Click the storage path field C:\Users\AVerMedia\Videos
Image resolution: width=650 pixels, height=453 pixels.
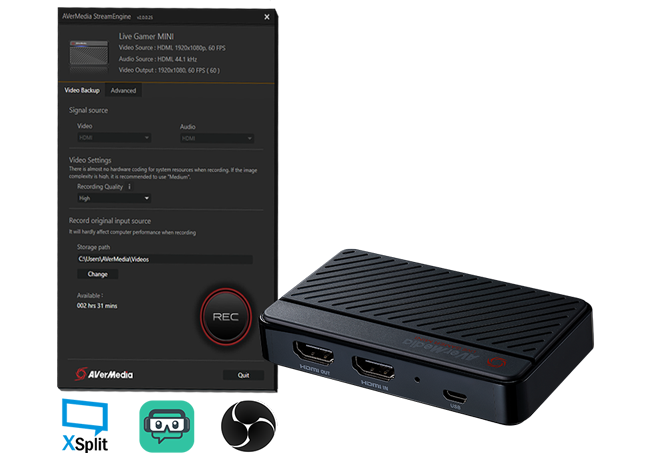coord(165,259)
